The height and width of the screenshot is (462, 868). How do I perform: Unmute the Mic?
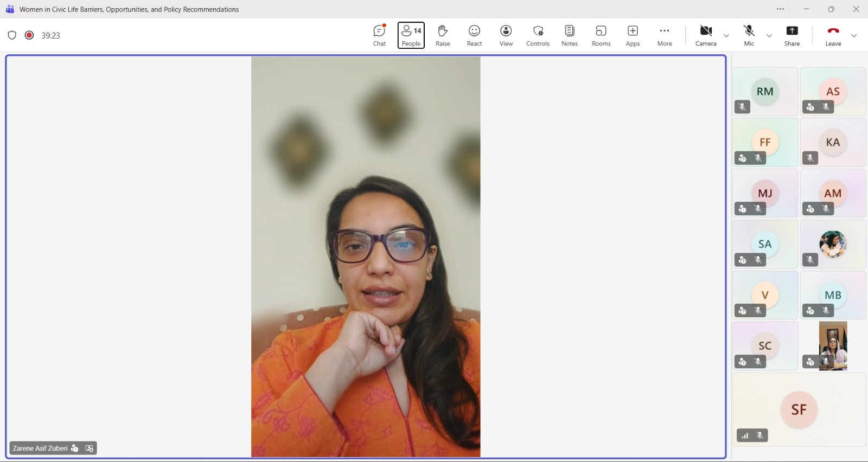749,35
